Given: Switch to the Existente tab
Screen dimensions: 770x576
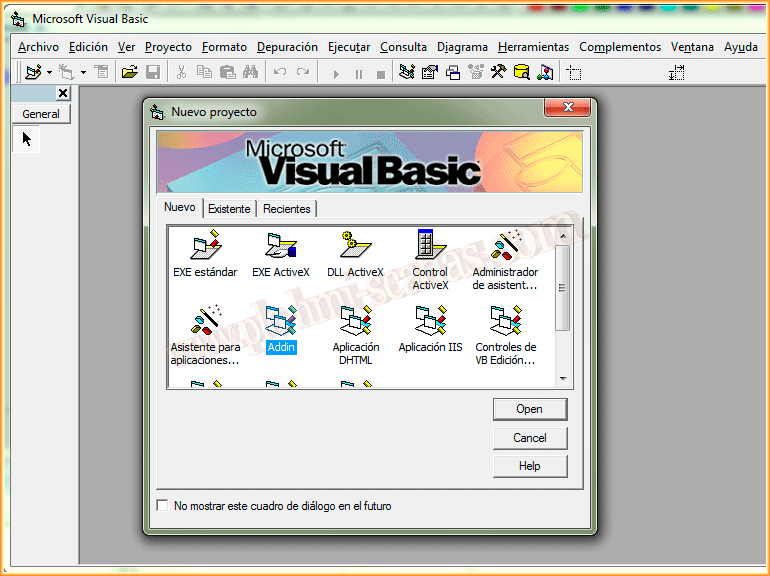Looking at the screenshot, I should (229, 209).
